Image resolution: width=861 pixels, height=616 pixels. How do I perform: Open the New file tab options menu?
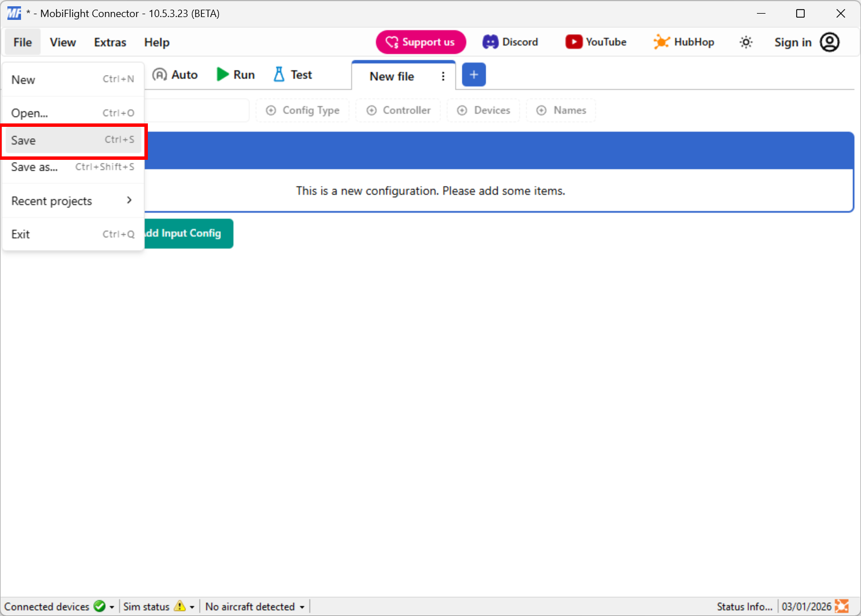tap(443, 76)
